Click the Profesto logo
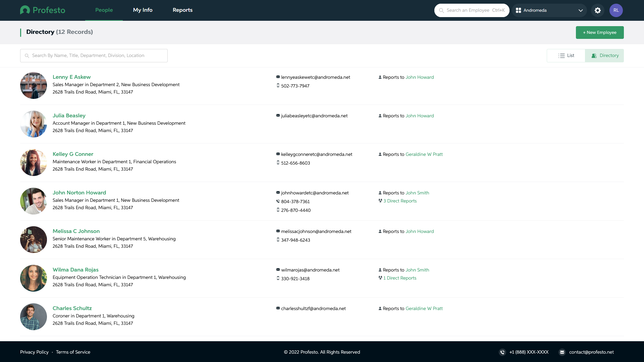Screen dimensions: 644x362 pos(43,10)
